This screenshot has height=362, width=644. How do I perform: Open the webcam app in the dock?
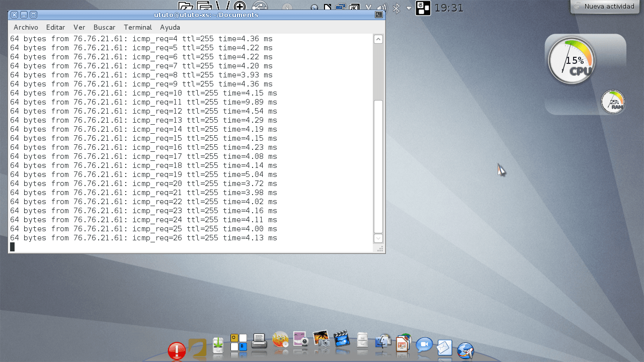coord(301,339)
